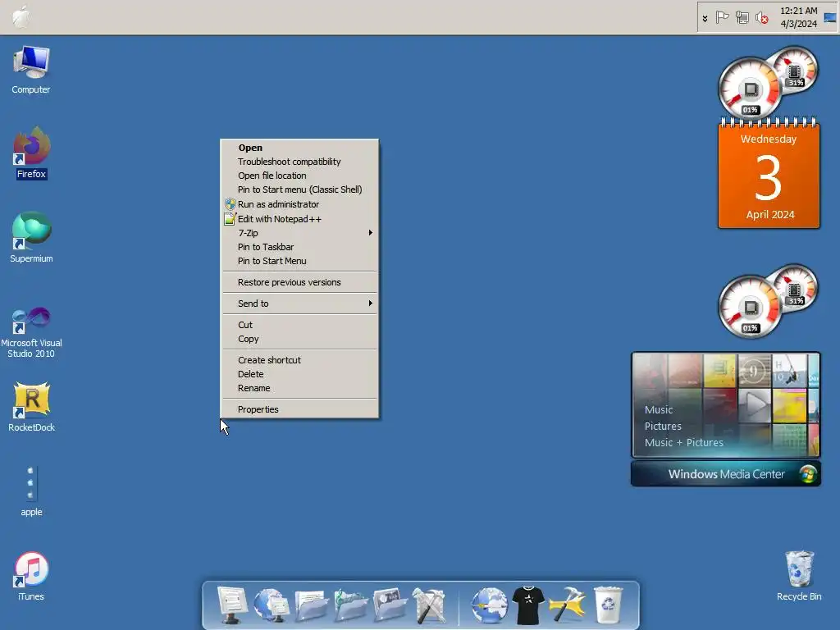Show hidden tray icons with the chevron
This screenshot has width=840, height=630.
[705, 18]
